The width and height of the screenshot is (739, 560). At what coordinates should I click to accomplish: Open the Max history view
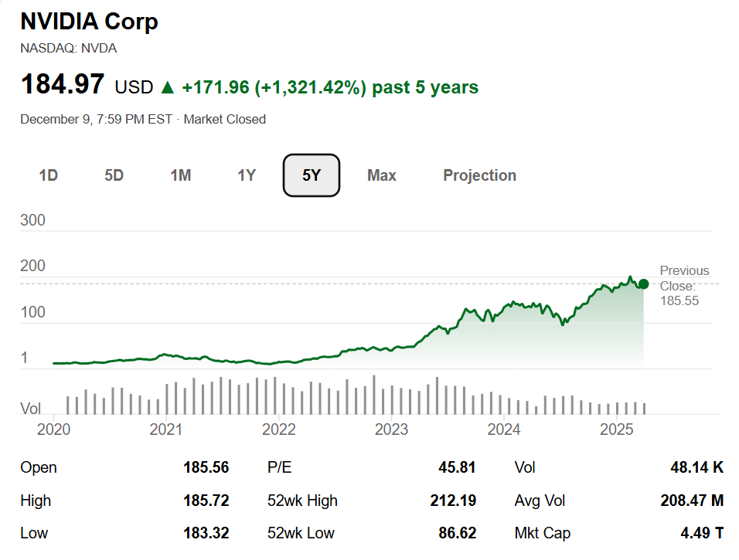click(x=382, y=175)
